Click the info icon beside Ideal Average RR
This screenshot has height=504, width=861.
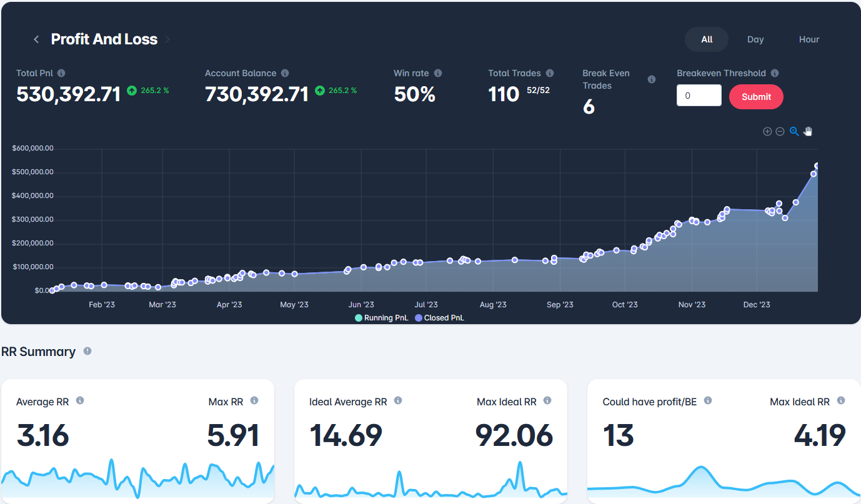398,400
